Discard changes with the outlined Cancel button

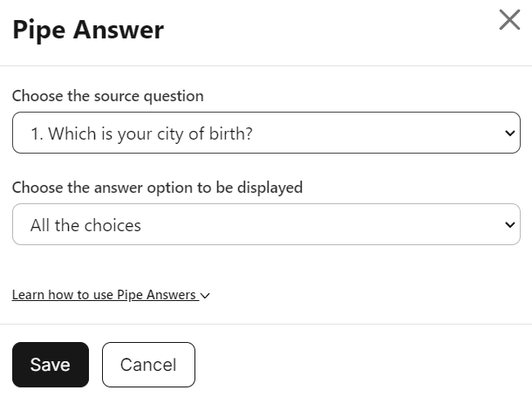(148, 365)
